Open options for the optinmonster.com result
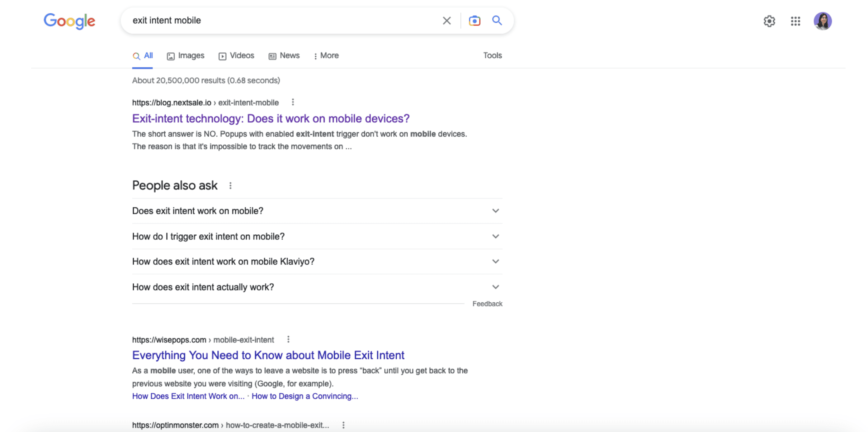Screen dimensions: 868x432 344,425
